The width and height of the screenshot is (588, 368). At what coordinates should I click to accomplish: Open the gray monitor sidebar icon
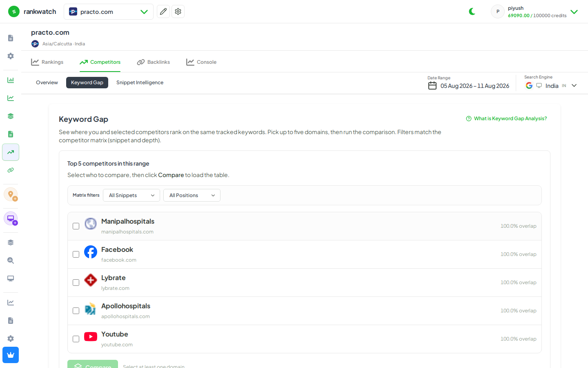11,278
